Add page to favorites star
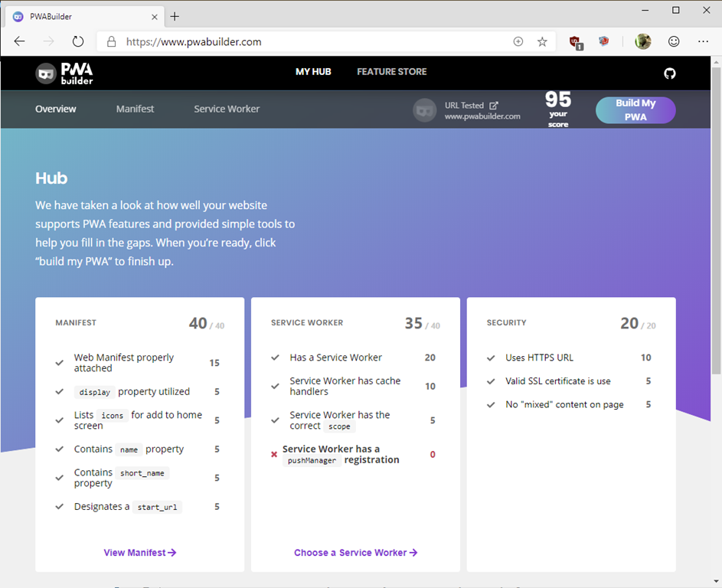 click(x=542, y=42)
